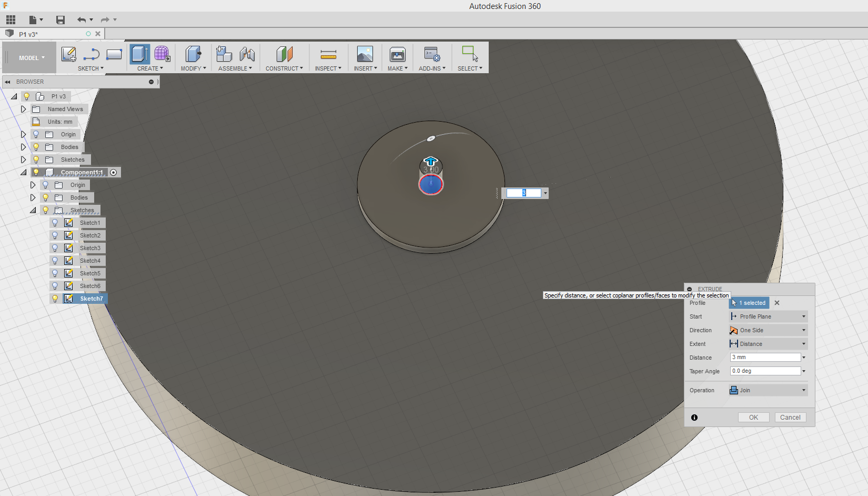
Task: Click the selected blue circle profile
Action: pyautogui.click(x=431, y=185)
